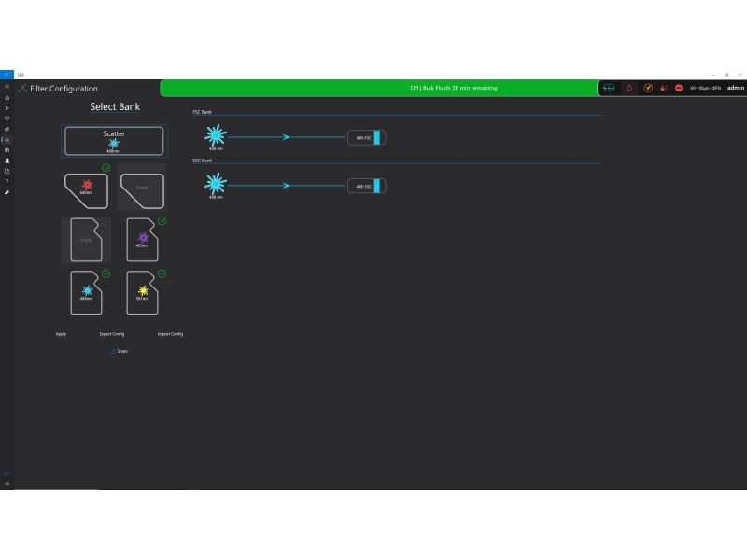
Task: Select the red 640nm laser bank
Action: click(86, 189)
